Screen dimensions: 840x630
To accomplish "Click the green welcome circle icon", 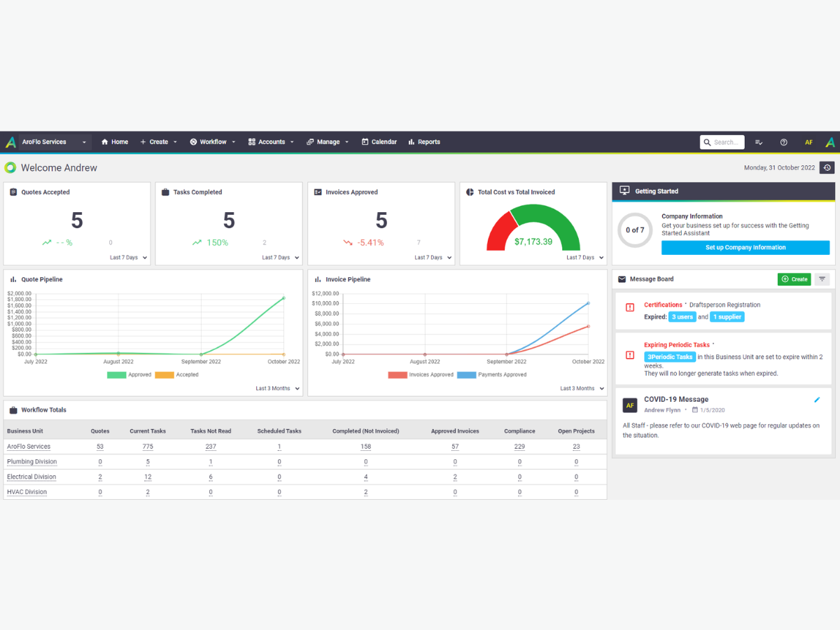I will pyautogui.click(x=10, y=168).
